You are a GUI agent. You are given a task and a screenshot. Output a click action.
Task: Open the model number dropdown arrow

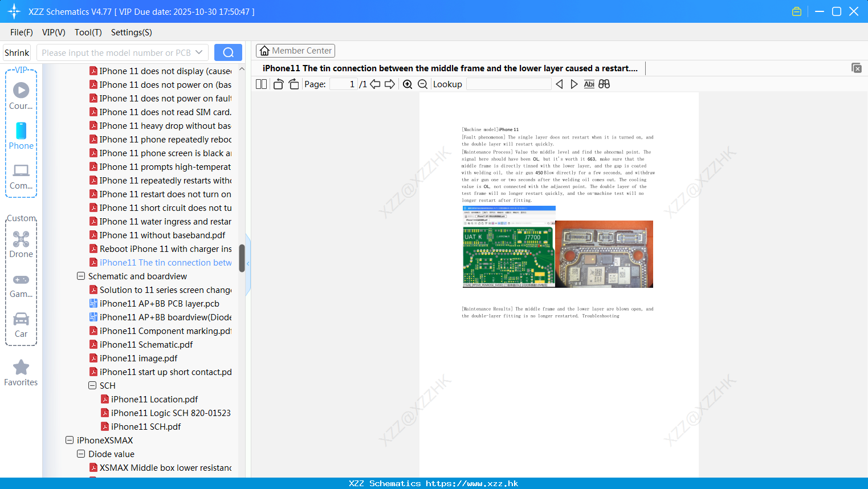pos(199,52)
